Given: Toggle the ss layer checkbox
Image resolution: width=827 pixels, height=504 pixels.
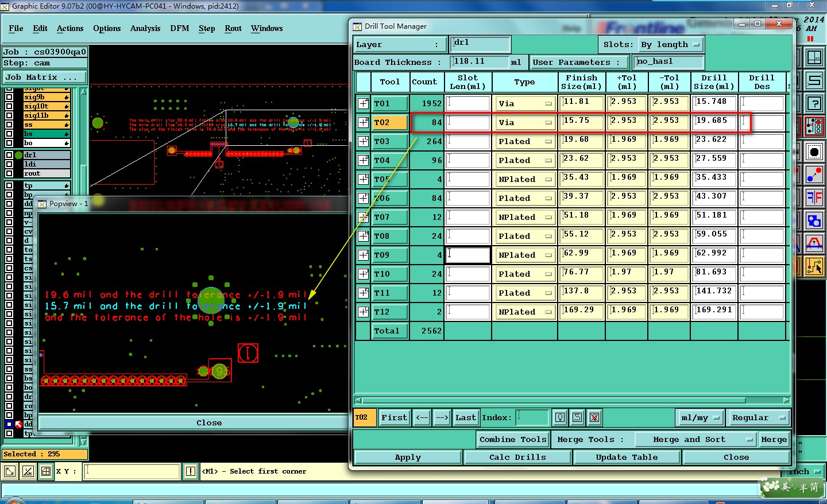Looking at the screenshot, I should [x=9, y=125].
